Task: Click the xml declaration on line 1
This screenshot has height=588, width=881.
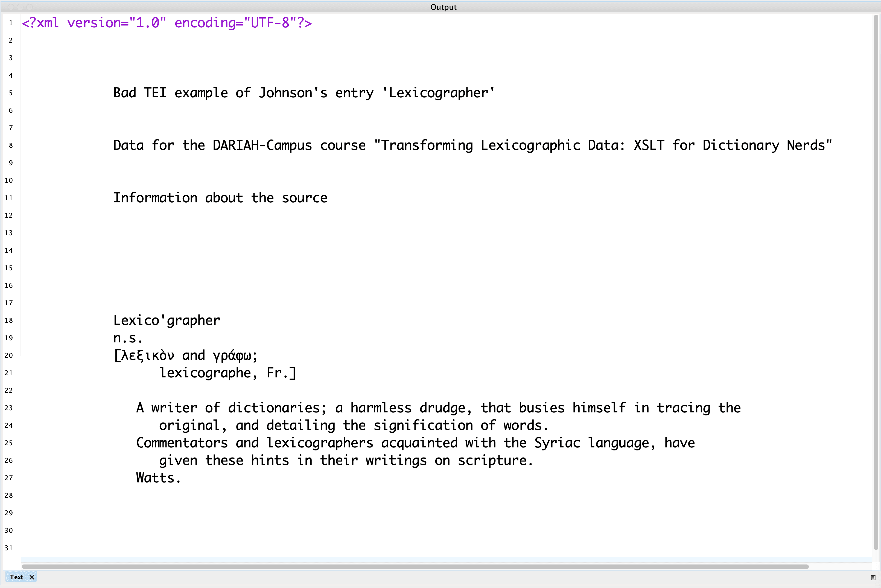Action: click(x=167, y=23)
